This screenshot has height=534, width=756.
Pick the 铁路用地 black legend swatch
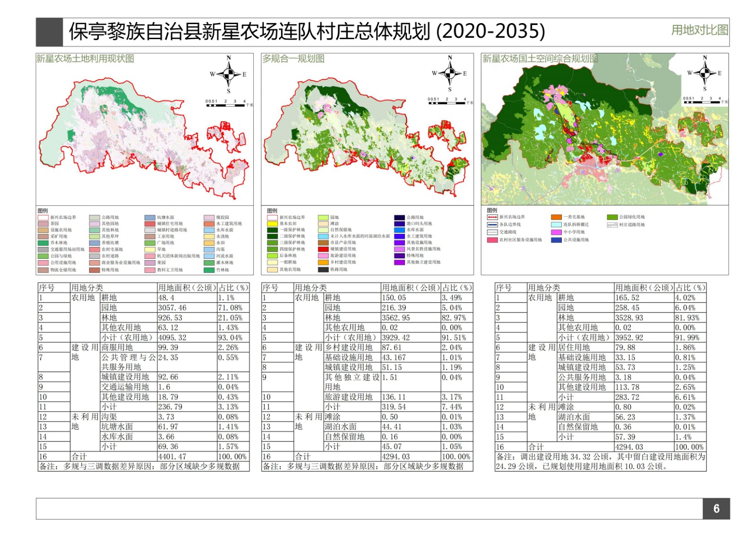(323, 270)
